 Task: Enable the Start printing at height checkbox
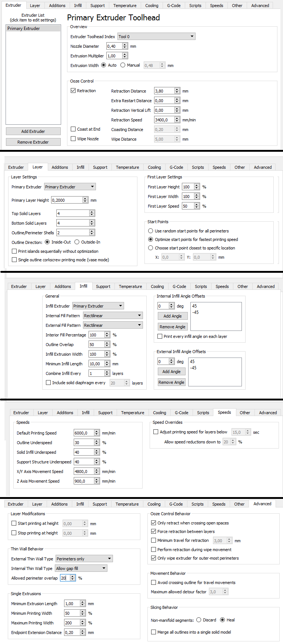pyautogui.click(x=14, y=523)
